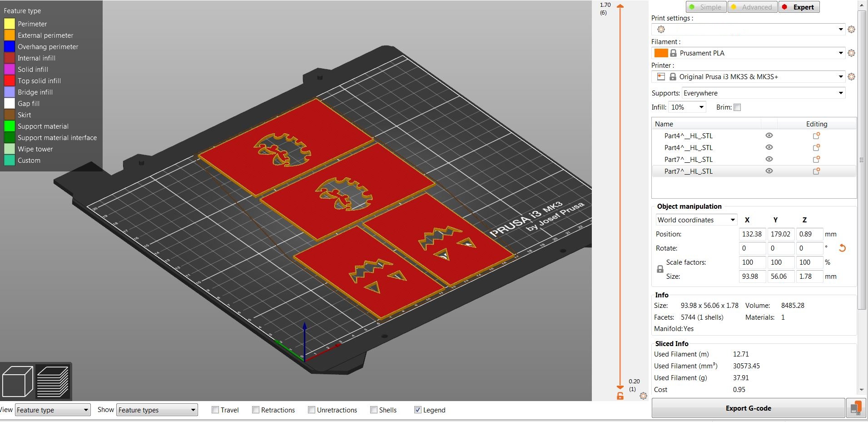
Task: Click the Rotate Z field
Action: click(809, 248)
